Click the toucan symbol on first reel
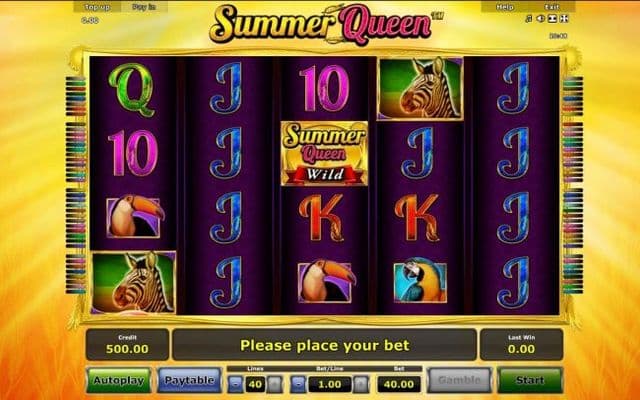640x400 pixels. 134,217
